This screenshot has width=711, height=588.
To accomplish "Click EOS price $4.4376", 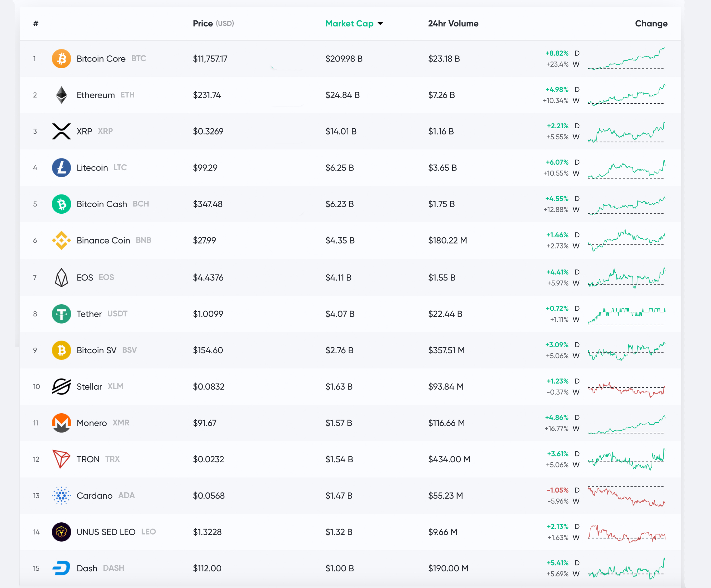I will pyautogui.click(x=208, y=278).
